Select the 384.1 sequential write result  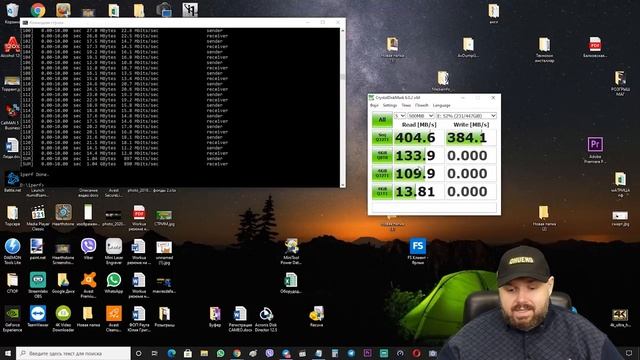(471, 138)
